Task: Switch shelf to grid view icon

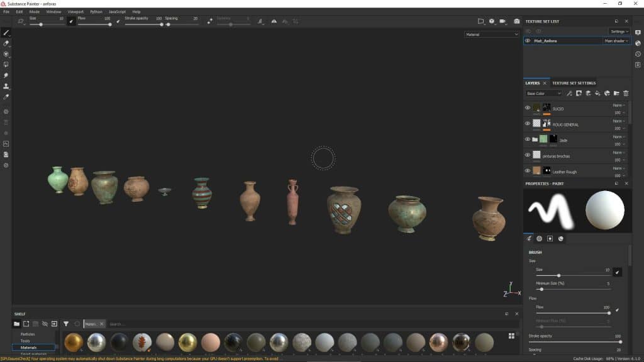Action: pos(511,336)
